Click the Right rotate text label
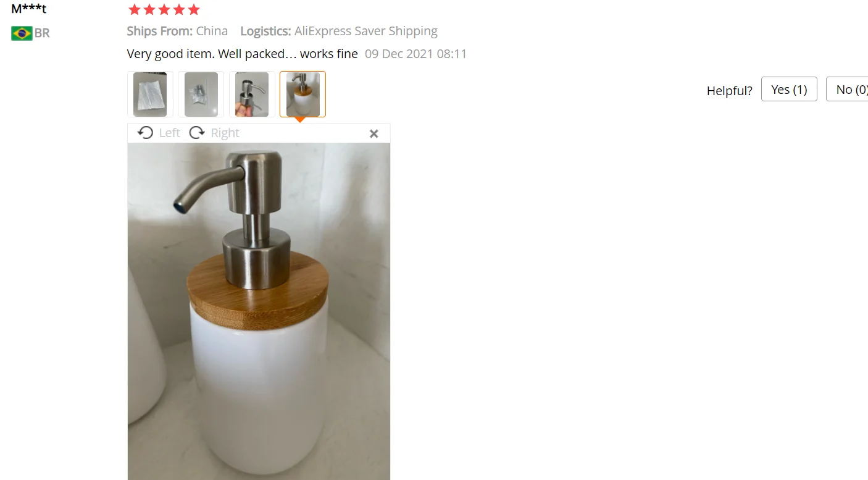868x480 pixels. pyautogui.click(x=225, y=133)
